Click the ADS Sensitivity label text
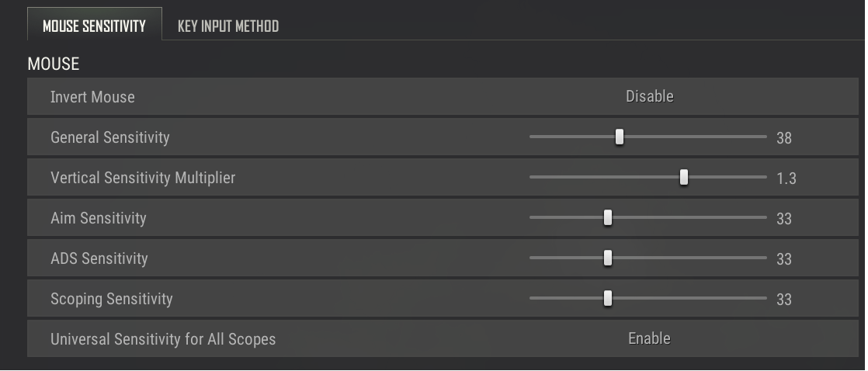 pyautogui.click(x=99, y=258)
